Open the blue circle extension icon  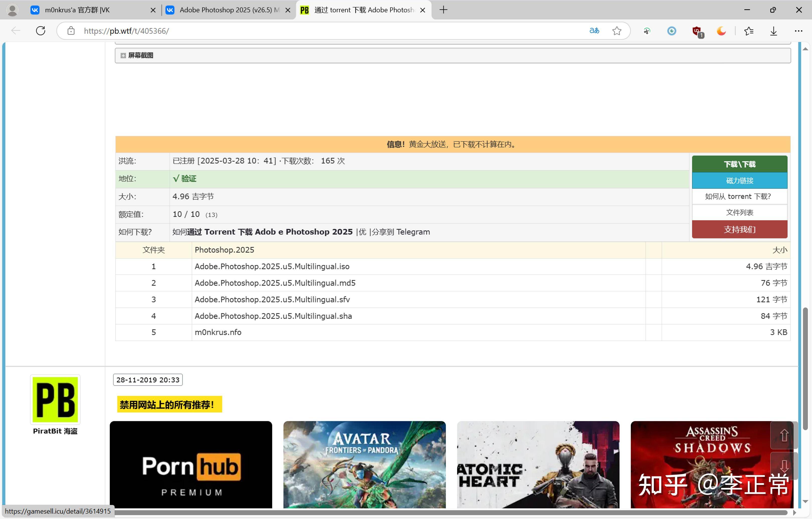point(671,31)
